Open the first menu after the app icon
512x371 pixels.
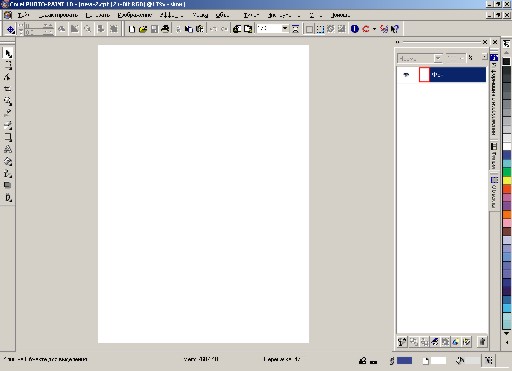(24, 15)
